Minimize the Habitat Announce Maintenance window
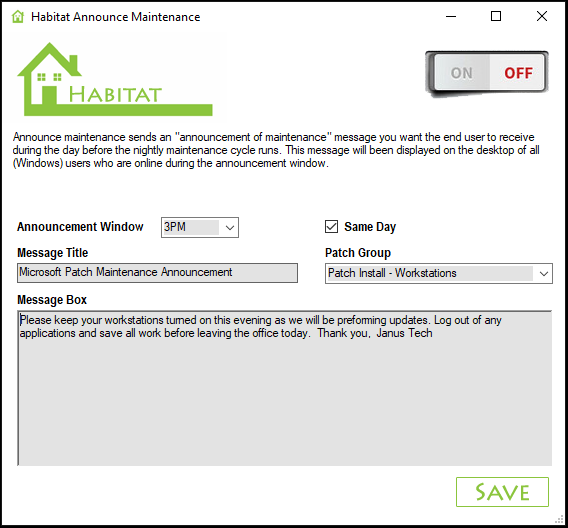This screenshot has height=528, width=568. (451, 16)
